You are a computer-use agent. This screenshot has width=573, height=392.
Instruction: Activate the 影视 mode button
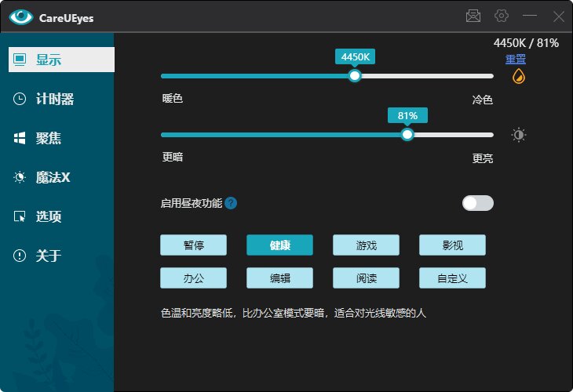(x=452, y=245)
